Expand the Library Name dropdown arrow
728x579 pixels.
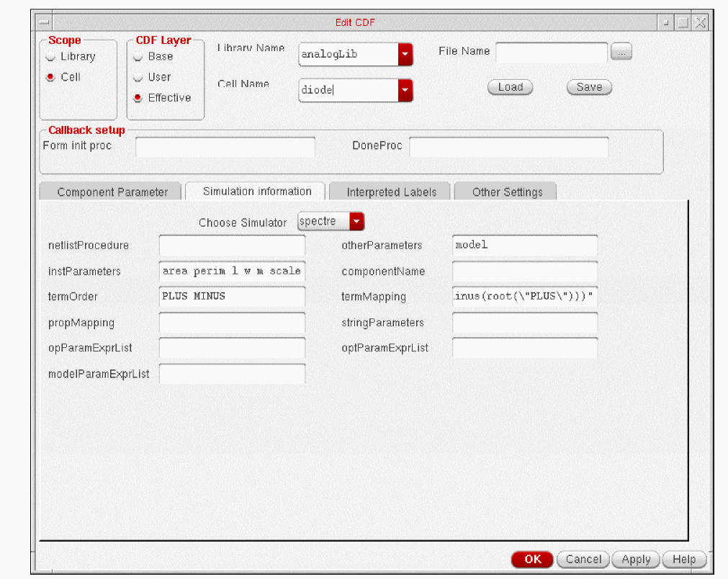pos(405,54)
